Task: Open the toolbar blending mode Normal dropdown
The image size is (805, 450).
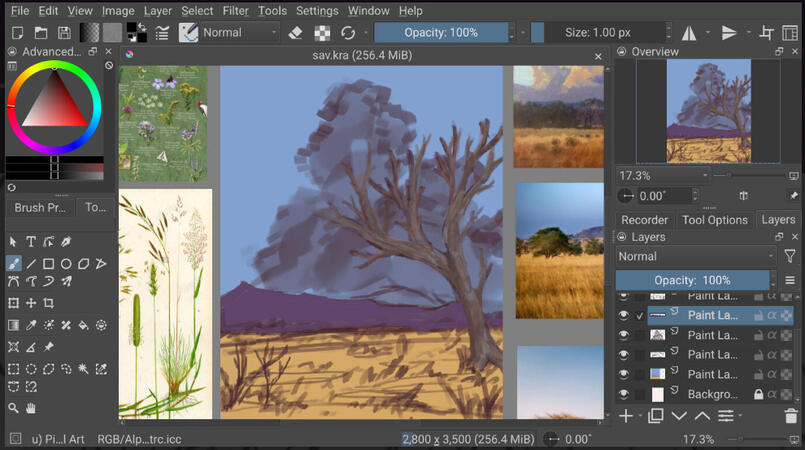Action: (x=240, y=33)
